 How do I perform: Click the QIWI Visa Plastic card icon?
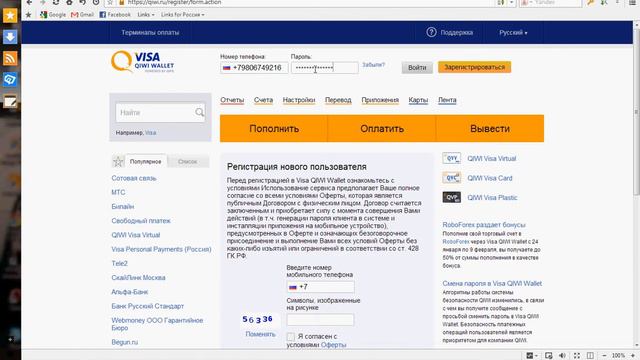click(x=451, y=198)
